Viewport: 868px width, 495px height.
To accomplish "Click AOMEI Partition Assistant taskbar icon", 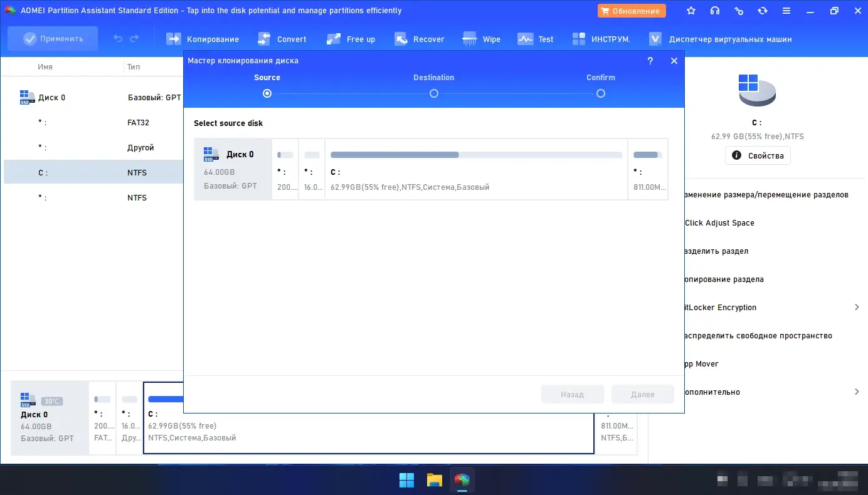I will click(462, 480).
